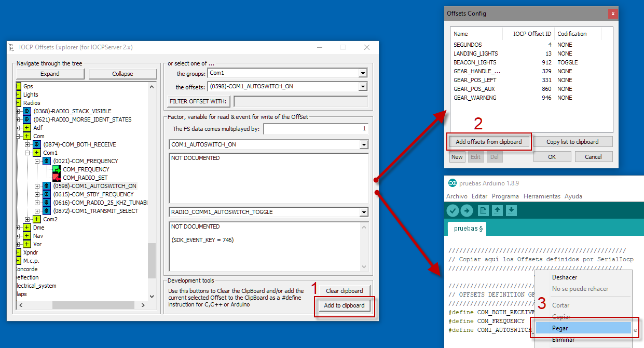Click the Arduino Open sketch icon
This screenshot has height=348, width=644.
click(x=498, y=210)
